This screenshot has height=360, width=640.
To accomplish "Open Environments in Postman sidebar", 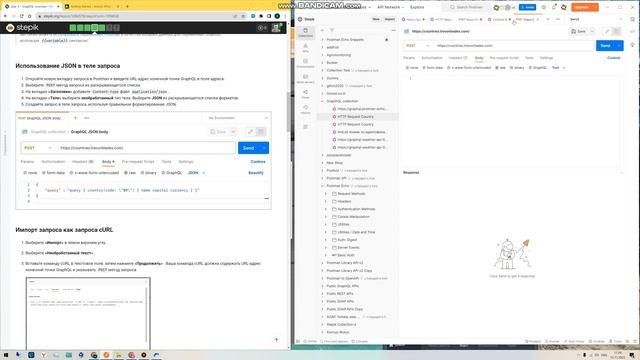I will pos(305,63).
